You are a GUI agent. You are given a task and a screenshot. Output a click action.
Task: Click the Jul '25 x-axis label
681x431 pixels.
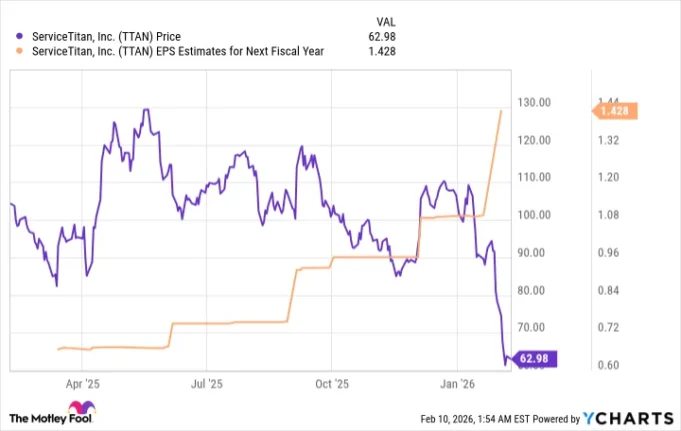point(206,383)
